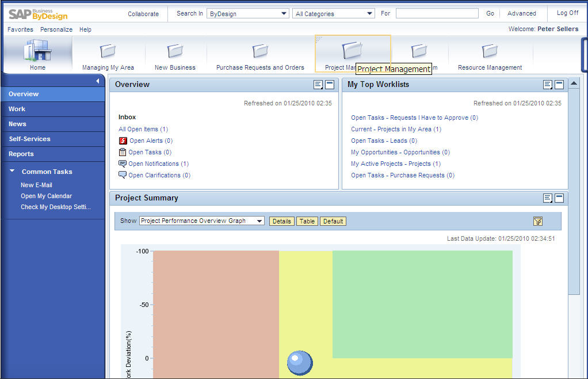Open Advanced search
588x379 pixels.
522,13
